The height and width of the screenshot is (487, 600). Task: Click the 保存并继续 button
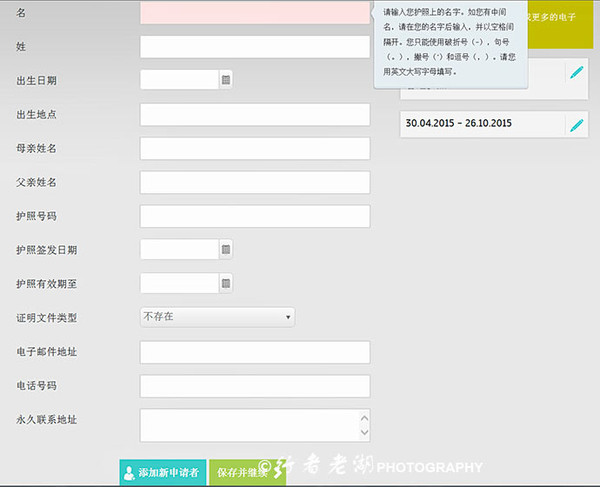[x=247, y=472]
